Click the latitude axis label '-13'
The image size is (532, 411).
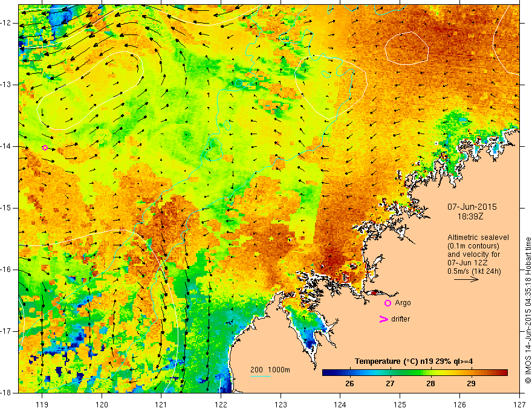7,85
